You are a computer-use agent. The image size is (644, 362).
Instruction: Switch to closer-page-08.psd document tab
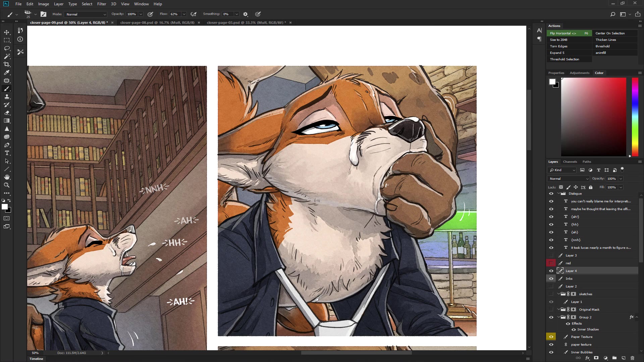(157, 22)
